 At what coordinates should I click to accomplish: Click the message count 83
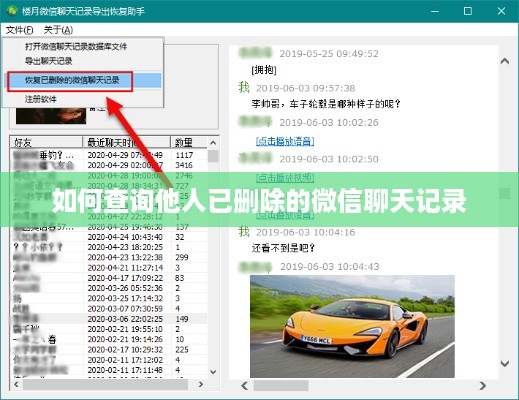pos(180,278)
